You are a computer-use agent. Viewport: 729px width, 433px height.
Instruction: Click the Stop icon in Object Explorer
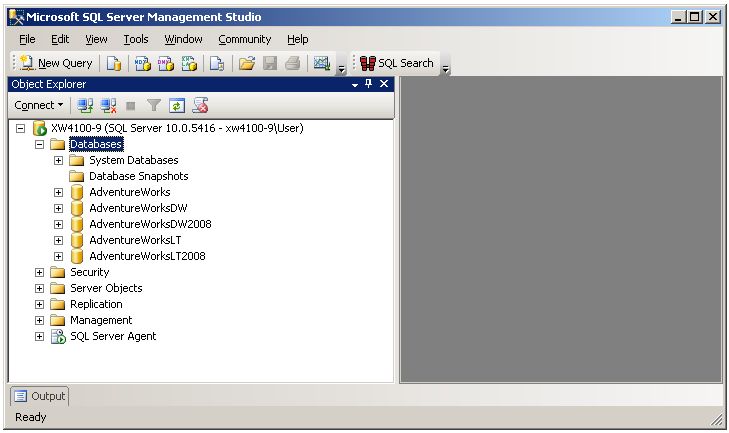pos(131,106)
